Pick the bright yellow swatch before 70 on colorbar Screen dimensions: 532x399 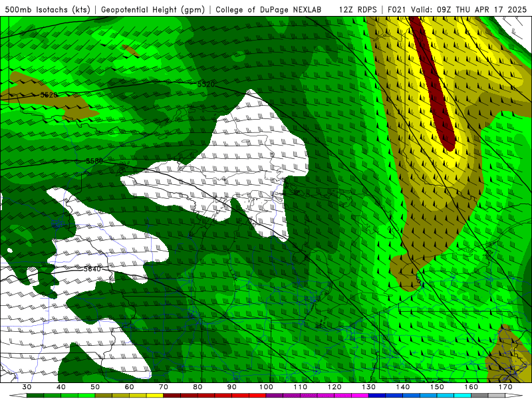155,396
